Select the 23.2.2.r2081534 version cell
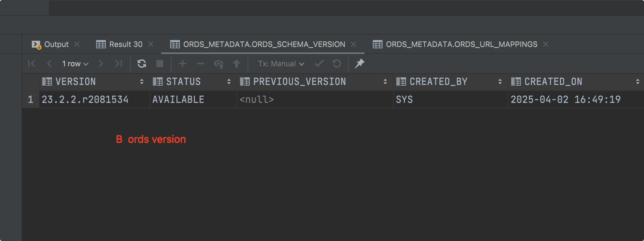Screen dimensions: 644x241 (85, 100)
